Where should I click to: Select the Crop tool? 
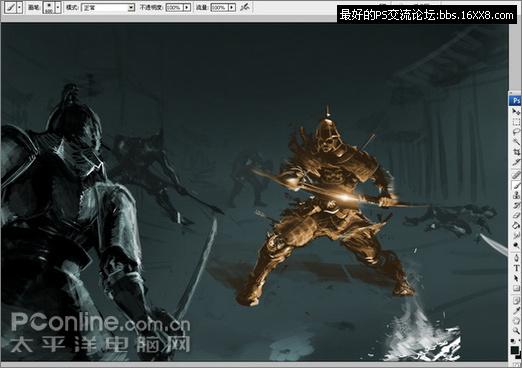pos(516,152)
